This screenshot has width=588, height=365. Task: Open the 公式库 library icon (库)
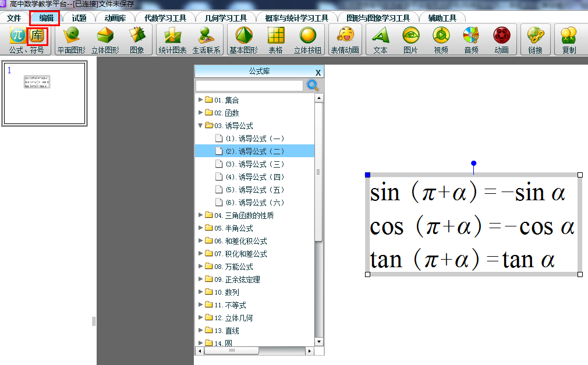37,36
